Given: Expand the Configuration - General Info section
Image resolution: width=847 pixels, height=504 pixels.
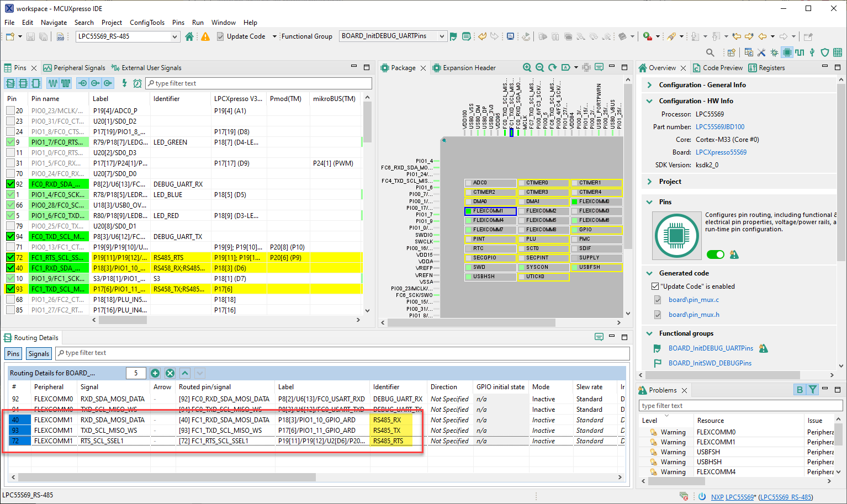Looking at the screenshot, I should pyautogui.click(x=649, y=85).
